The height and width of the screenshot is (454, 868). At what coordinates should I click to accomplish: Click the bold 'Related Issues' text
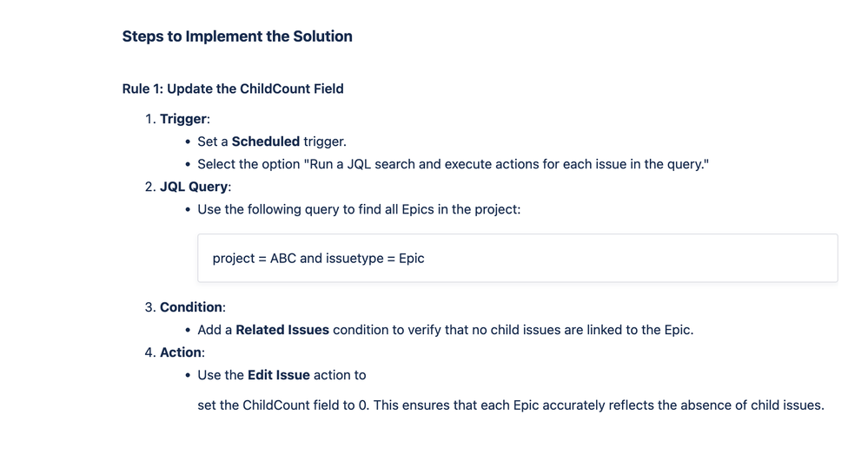pyautogui.click(x=282, y=330)
